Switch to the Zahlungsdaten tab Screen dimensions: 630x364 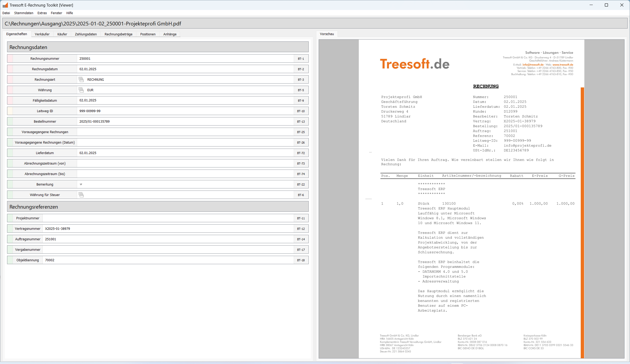coord(86,34)
